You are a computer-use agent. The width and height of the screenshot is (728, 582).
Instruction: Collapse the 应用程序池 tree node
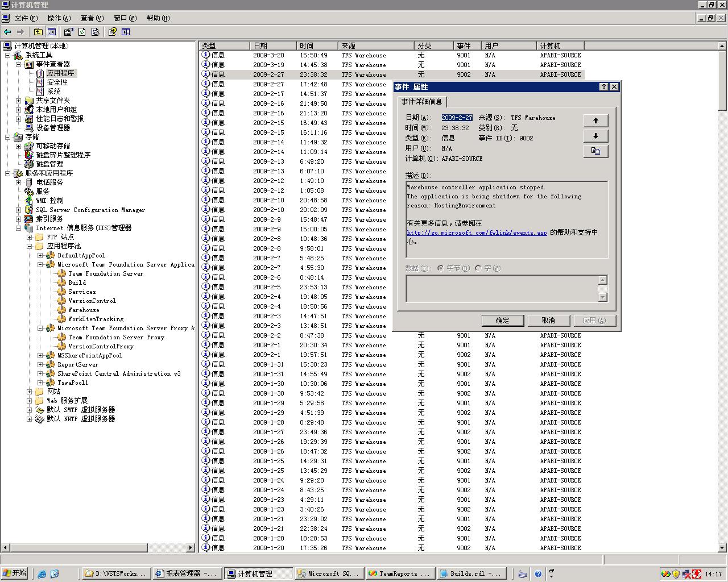[x=30, y=246]
